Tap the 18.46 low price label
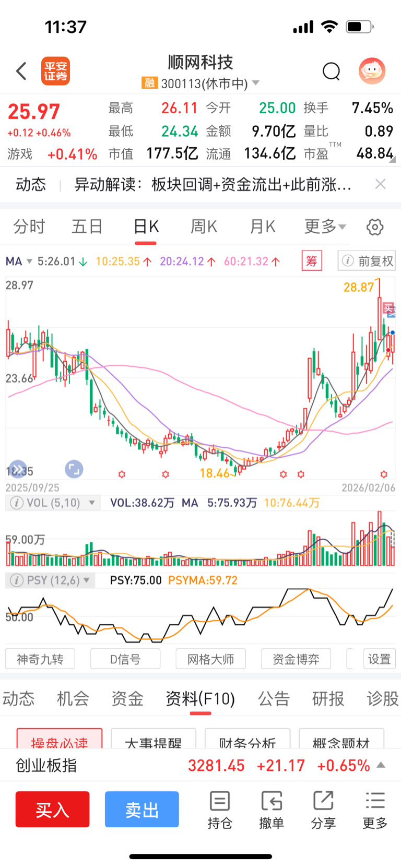The width and height of the screenshot is (401, 868). [215, 473]
